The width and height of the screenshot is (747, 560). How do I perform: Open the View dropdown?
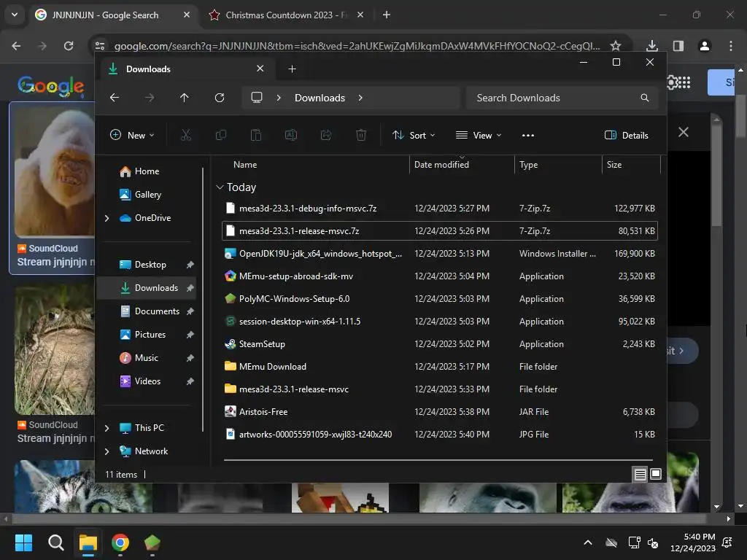(x=479, y=135)
